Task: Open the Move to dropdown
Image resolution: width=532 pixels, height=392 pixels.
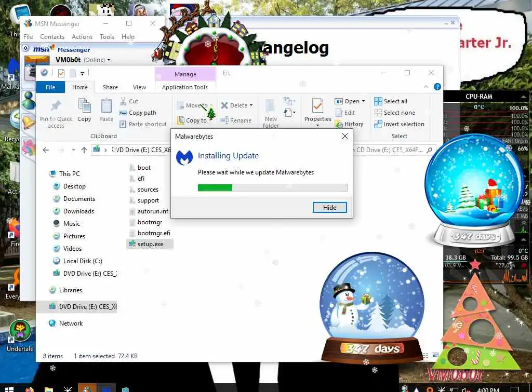Action: [x=195, y=105]
